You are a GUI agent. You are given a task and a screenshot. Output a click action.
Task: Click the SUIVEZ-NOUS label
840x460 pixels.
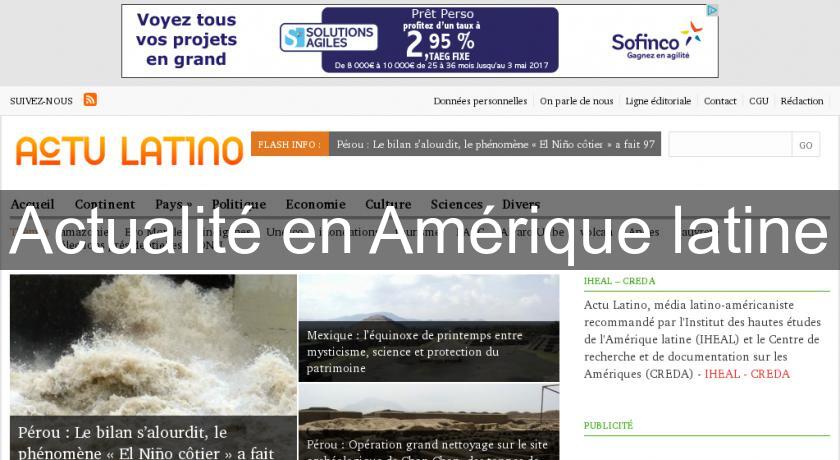tap(41, 101)
